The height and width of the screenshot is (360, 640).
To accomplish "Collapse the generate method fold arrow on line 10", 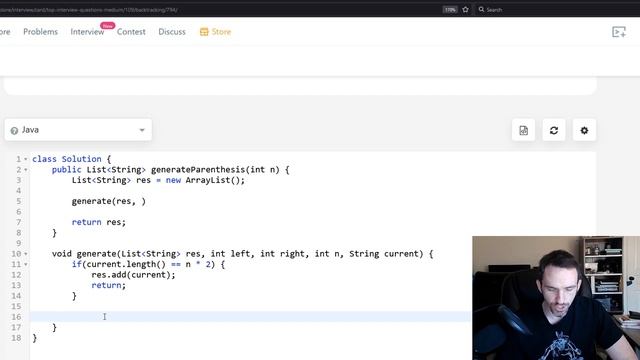I will pyautogui.click(x=26, y=254).
